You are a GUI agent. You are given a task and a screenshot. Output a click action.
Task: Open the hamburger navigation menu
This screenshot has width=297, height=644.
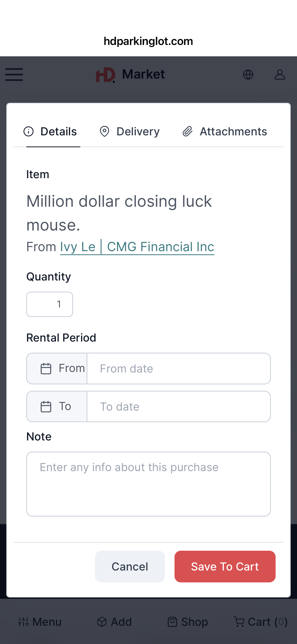[14, 75]
